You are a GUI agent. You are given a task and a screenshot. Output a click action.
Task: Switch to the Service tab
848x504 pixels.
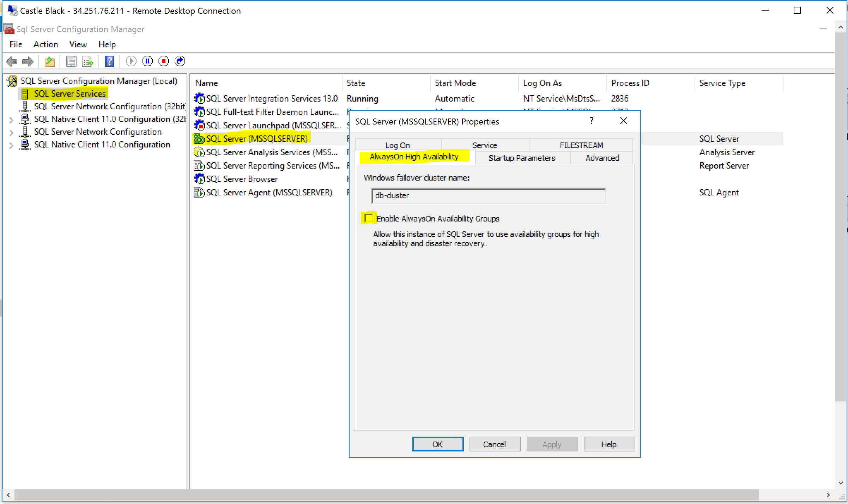point(485,145)
